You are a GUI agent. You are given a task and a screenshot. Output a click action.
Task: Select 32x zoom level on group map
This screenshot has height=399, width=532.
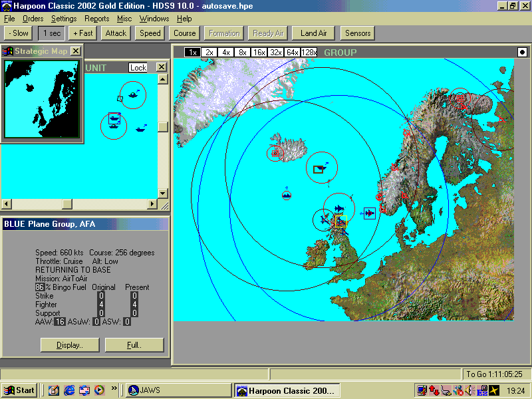point(276,53)
